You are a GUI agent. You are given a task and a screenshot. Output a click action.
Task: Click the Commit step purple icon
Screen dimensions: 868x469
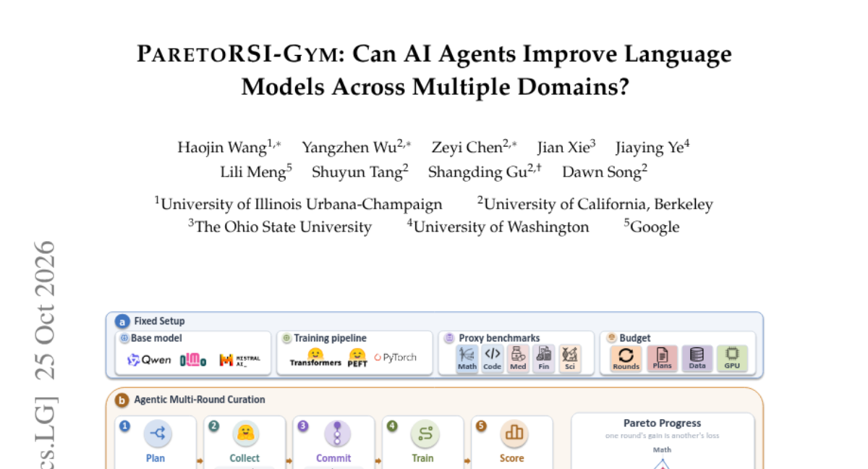pos(336,434)
